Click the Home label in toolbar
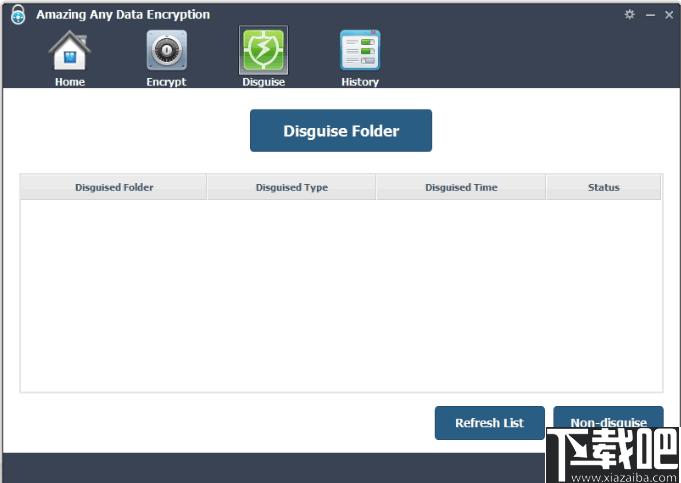681x483 pixels. [70, 82]
